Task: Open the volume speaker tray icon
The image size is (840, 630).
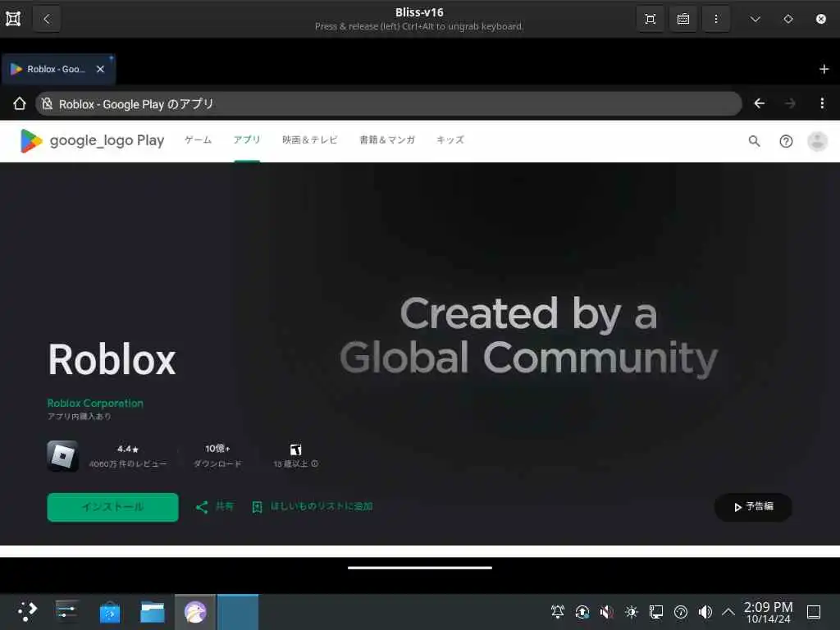Action: pyautogui.click(x=705, y=612)
